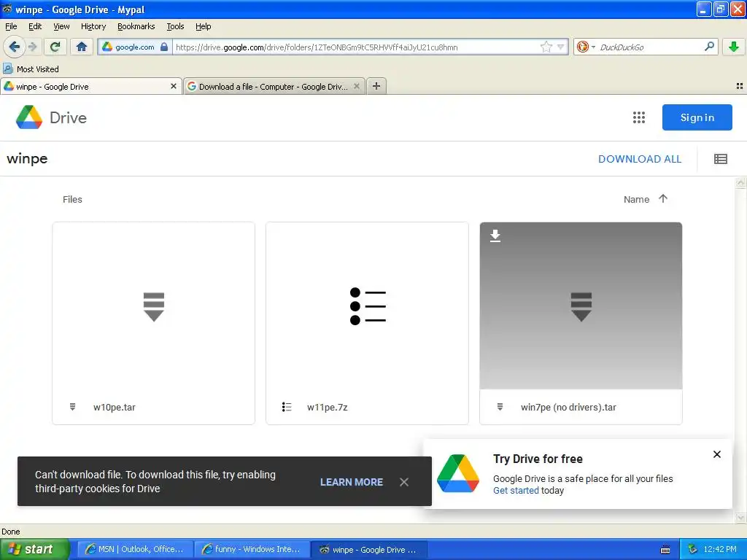Click the google.com site identity label

(x=135, y=47)
